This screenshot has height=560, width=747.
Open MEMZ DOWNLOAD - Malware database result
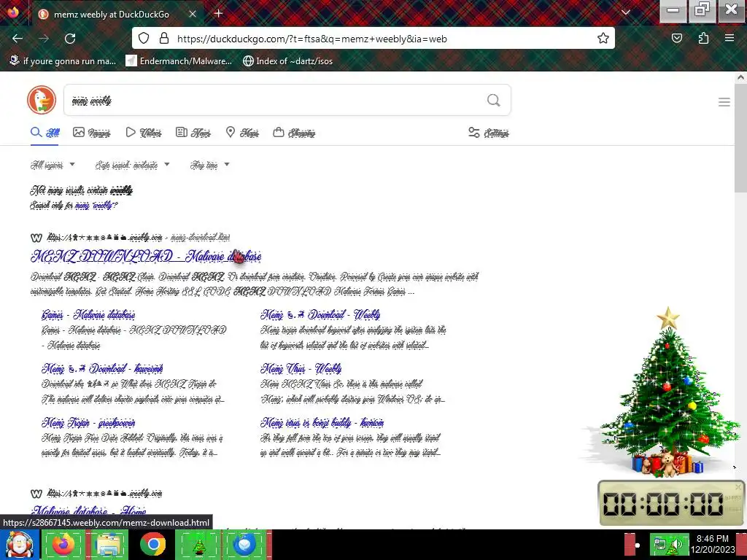pyautogui.click(x=146, y=256)
